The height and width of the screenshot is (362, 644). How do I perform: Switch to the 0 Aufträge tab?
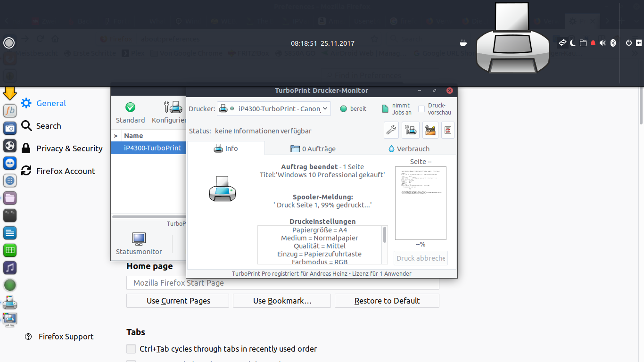pyautogui.click(x=313, y=148)
